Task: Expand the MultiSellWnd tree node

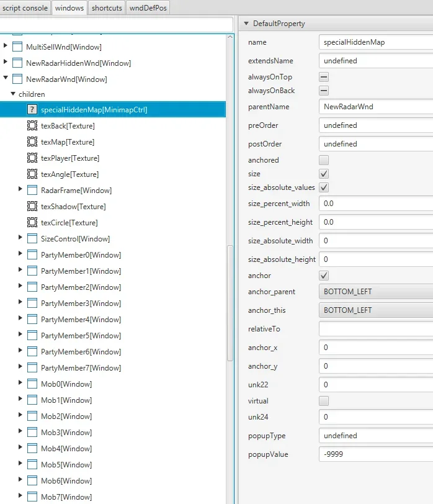Action: (6, 46)
